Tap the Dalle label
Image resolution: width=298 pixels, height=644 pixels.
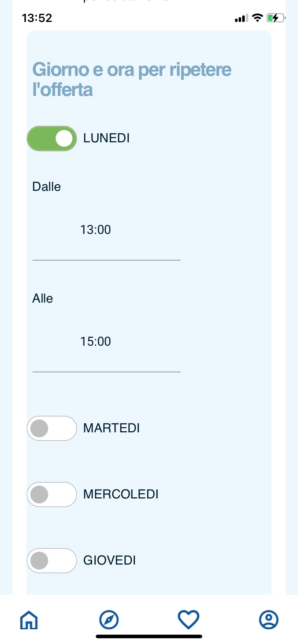pyautogui.click(x=46, y=187)
